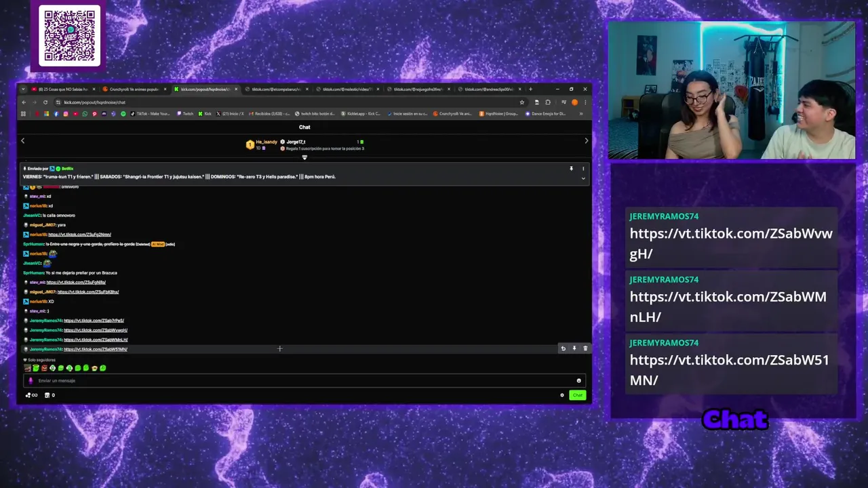The image size is (868, 488).
Task: Reload the browser page
Action: click(45, 102)
